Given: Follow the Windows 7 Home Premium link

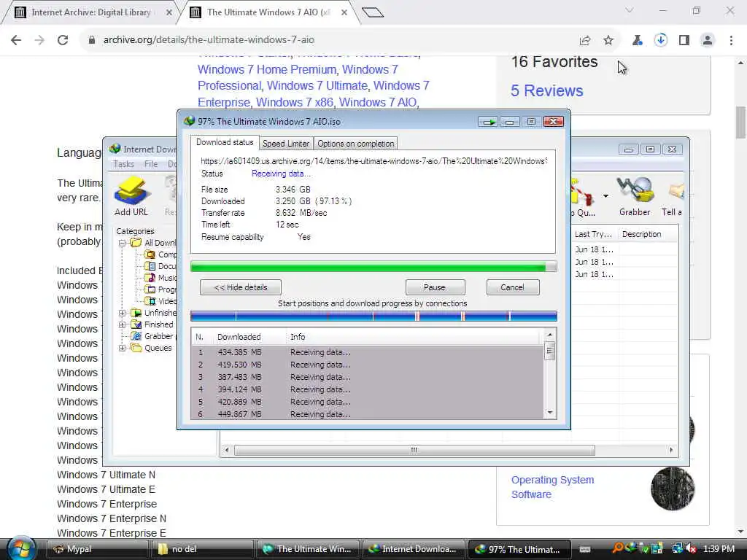Looking at the screenshot, I should pyautogui.click(x=267, y=69).
